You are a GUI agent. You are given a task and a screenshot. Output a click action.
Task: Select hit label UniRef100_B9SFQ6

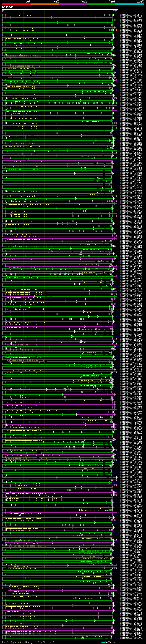[131, 58]
